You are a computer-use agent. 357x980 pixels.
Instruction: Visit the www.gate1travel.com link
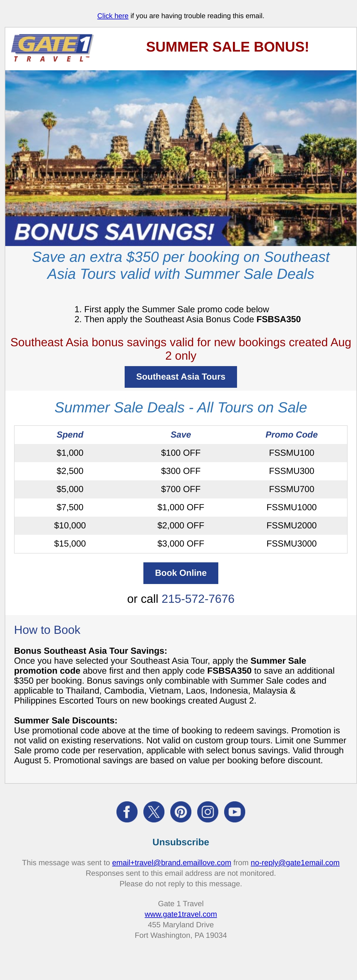(x=181, y=914)
